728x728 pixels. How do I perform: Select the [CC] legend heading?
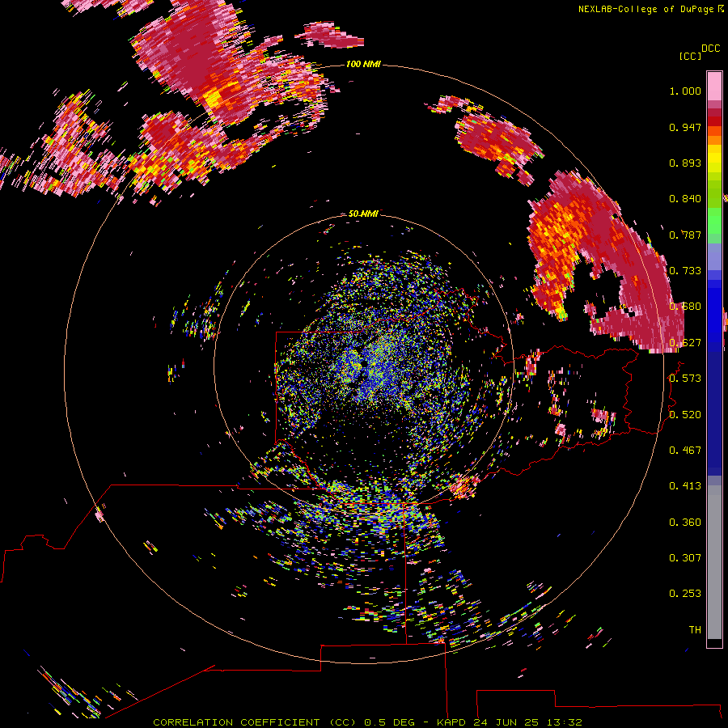[690, 57]
